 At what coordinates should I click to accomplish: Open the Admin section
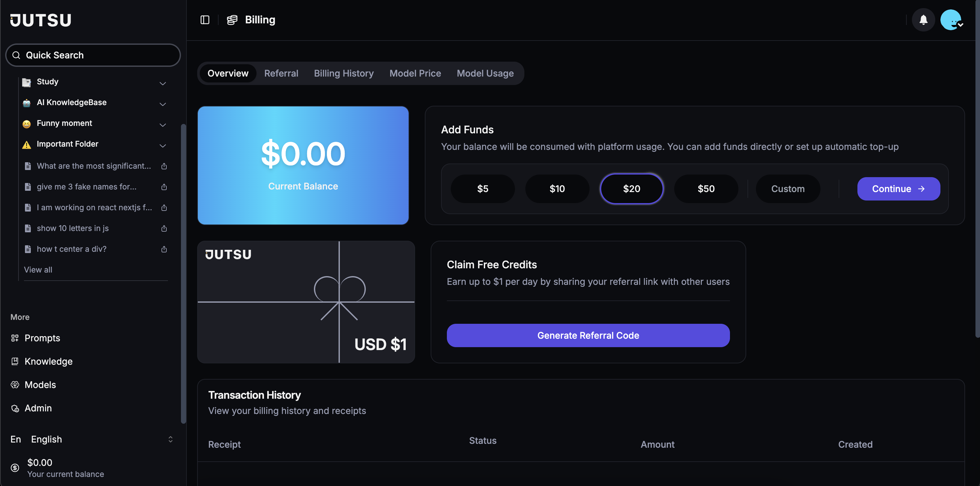[x=38, y=408]
